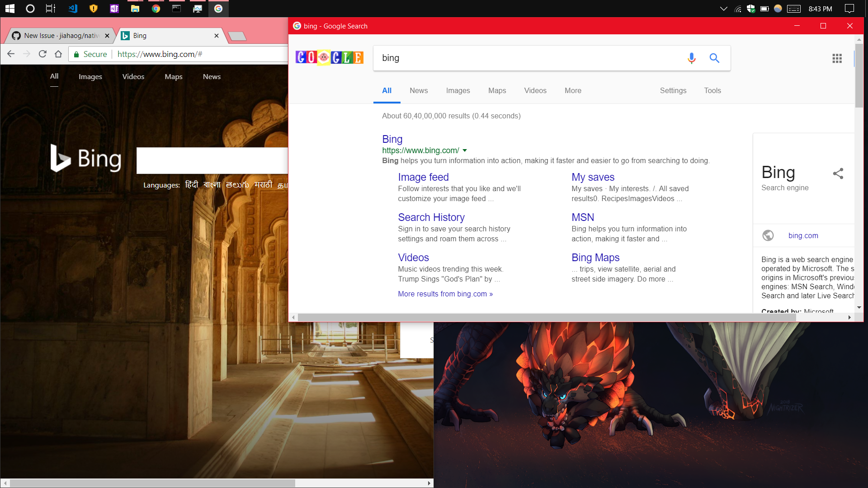The width and height of the screenshot is (868, 488).
Task: Open the More menu in Google results
Action: click(573, 90)
